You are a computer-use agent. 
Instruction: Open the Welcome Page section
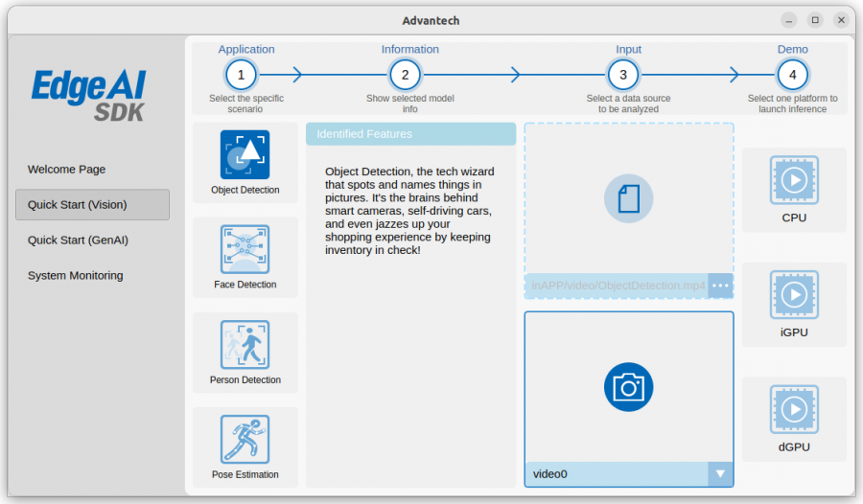(66, 170)
